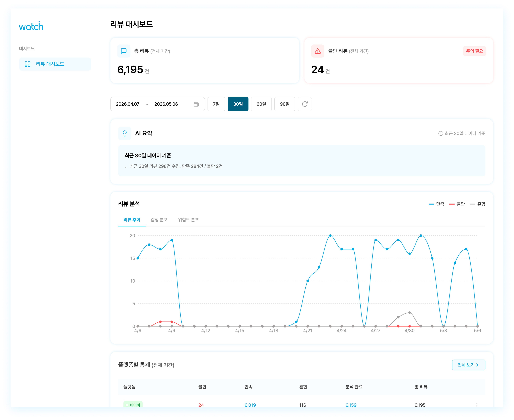This screenshot has width=514, height=420.
Task: Click the AI 요약 lightbulb icon
Action: click(125, 133)
